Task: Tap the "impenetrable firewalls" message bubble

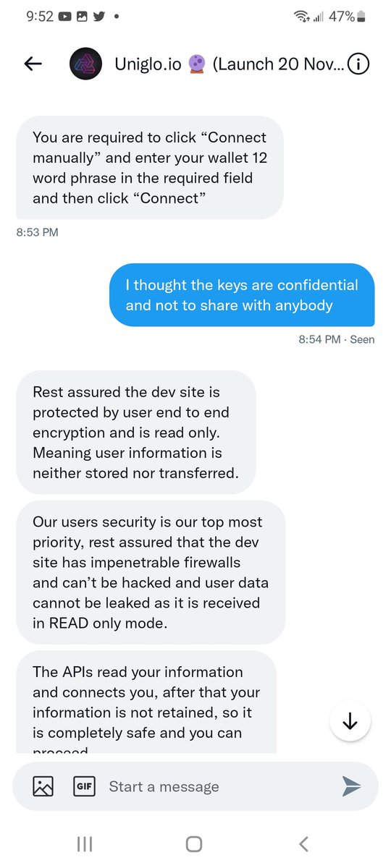Action: click(151, 572)
